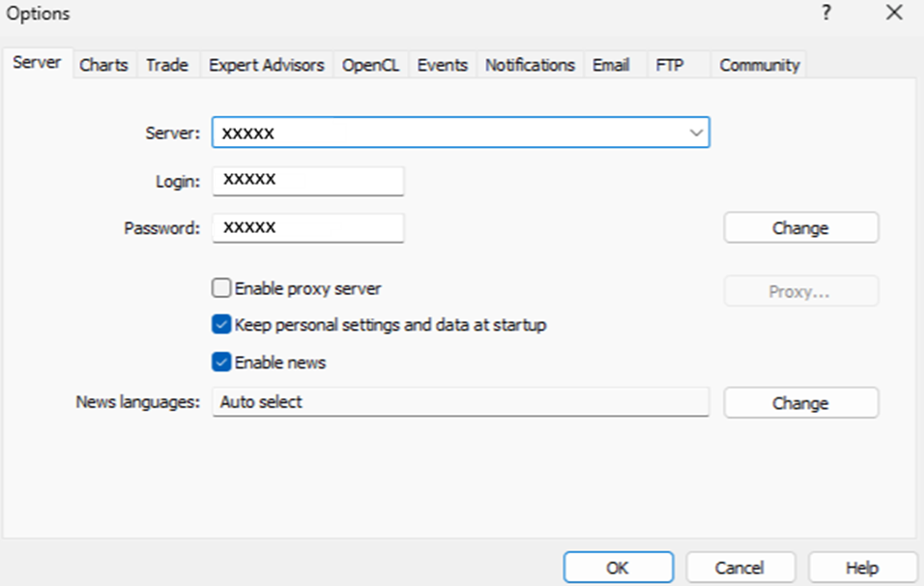Open the Events tab
This screenshot has width=924, height=586.
tap(442, 65)
